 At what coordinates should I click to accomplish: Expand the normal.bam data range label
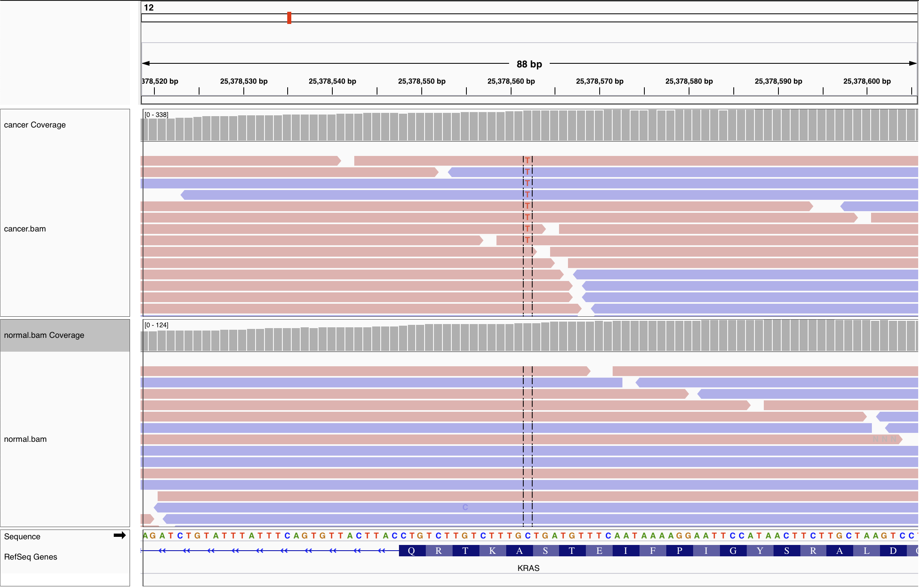click(x=156, y=325)
